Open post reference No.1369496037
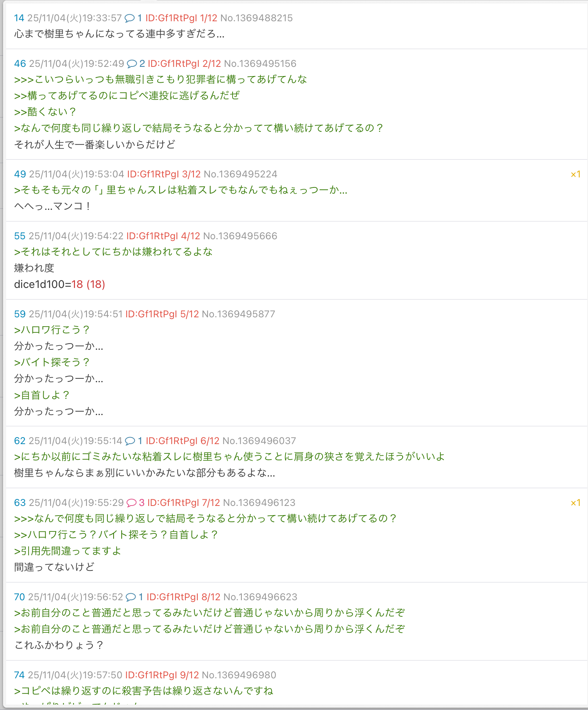The image size is (588, 710). 259,441
